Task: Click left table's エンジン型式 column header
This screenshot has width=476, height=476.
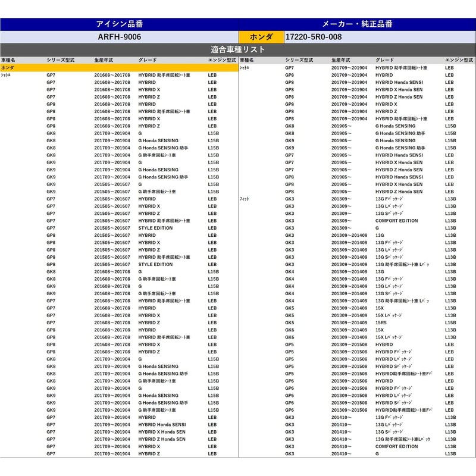Action: point(222,61)
